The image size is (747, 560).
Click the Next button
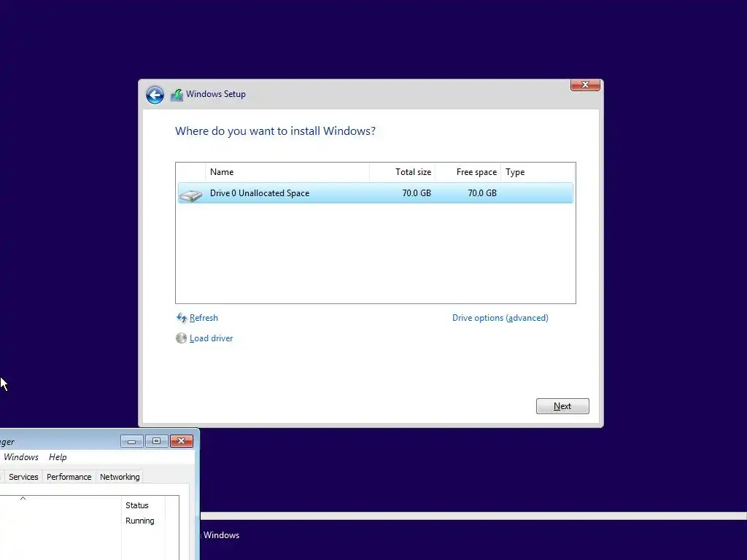pyautogui.click(x=562, y=406)
